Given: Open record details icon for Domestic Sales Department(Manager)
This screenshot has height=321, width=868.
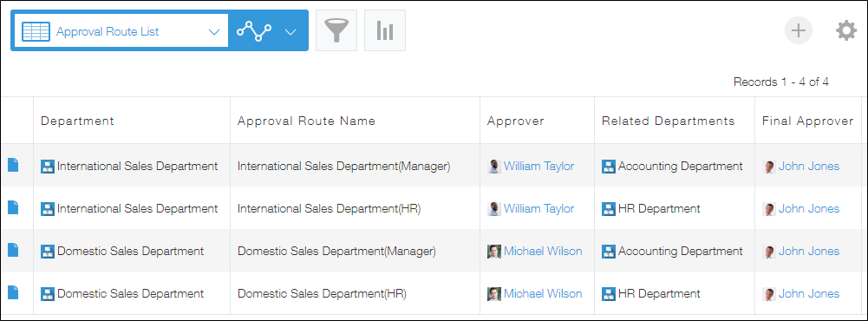Looking at the screenshot, I should click(x=13, y=250).
